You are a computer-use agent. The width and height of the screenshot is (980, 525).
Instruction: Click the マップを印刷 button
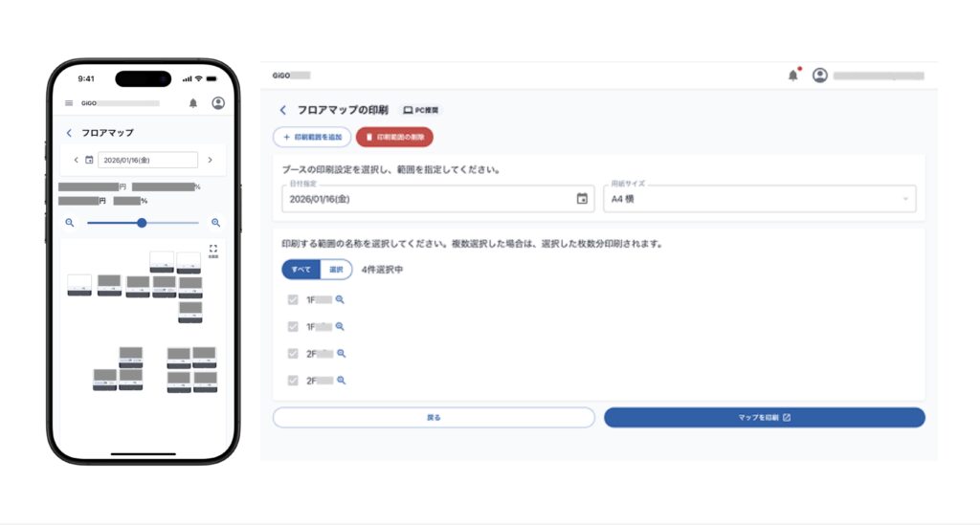point(764,418)
